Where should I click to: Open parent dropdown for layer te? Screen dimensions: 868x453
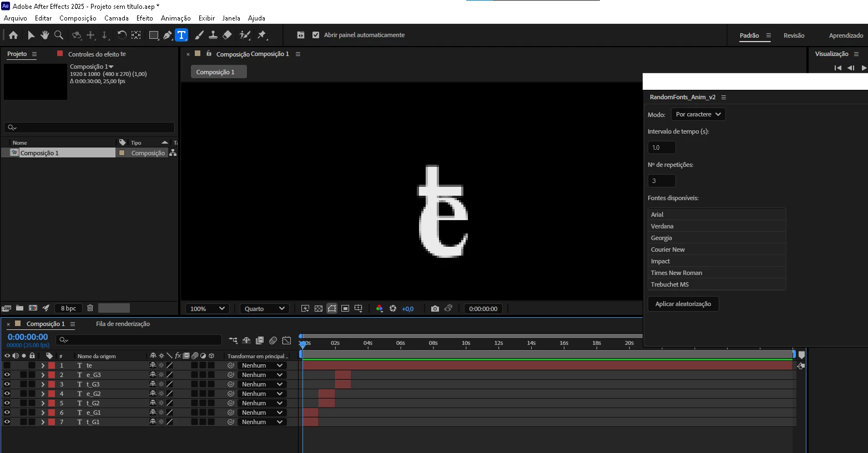tap(262, 365)
